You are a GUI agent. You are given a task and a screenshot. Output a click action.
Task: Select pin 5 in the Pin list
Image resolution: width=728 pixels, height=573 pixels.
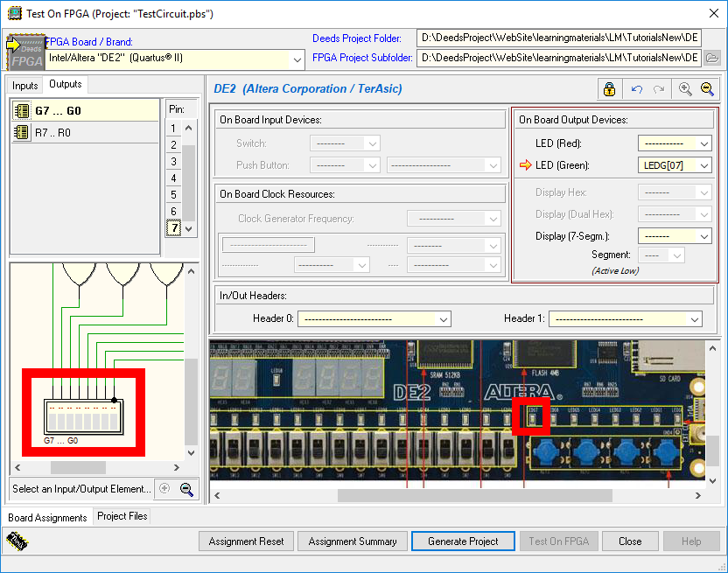coord(173,195)
